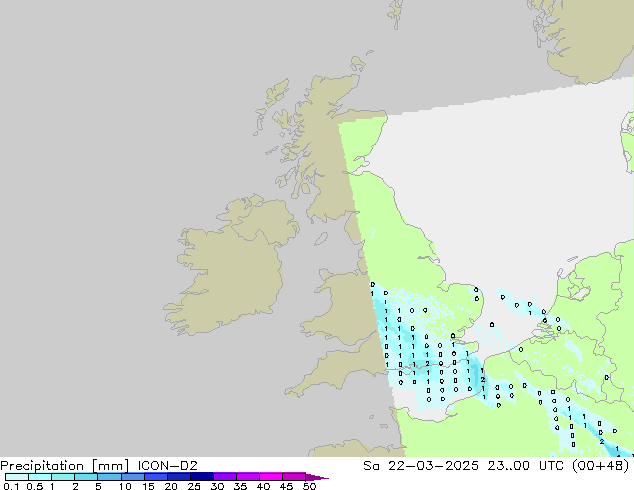Click the 35–40 mm legend color swatch
This screenshot has width=634, height=490.
(247, 477)
